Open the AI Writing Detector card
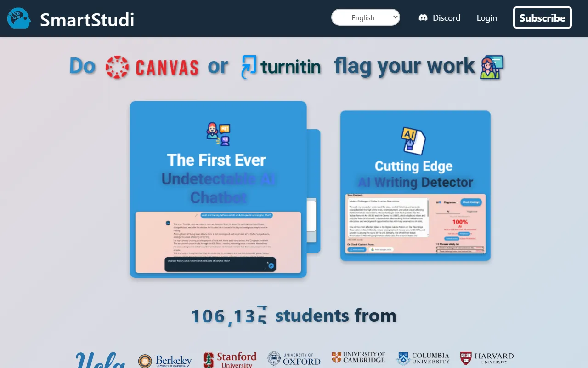The width and height of the screenshot is (588, 368). (x=415, y=174)
